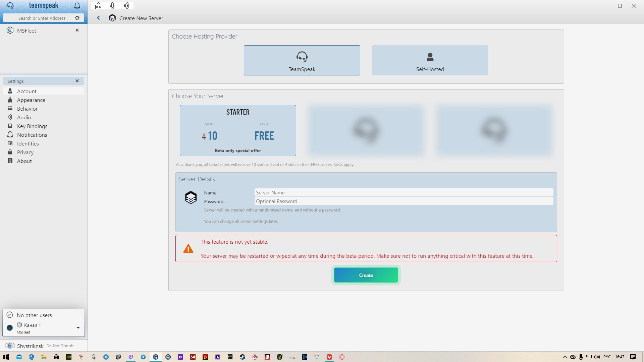Screen dimensions: 644x362
Task: Open Steam from the taskbar
Action: [x=243, y=357]
